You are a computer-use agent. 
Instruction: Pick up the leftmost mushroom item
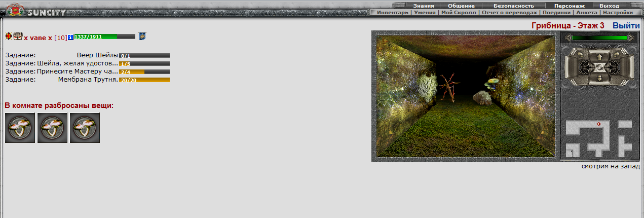pos(20,128)
